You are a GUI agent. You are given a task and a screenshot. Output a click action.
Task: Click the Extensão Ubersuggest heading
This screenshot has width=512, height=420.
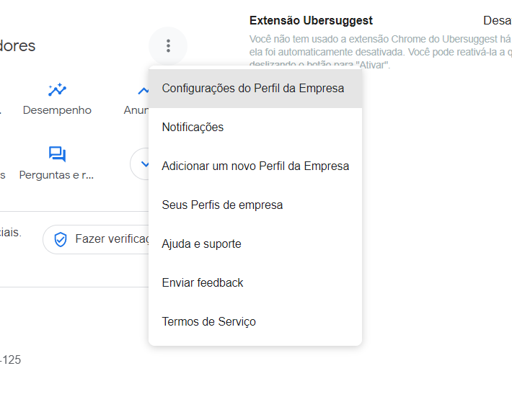pyautogui.click(x=311, y=21)
